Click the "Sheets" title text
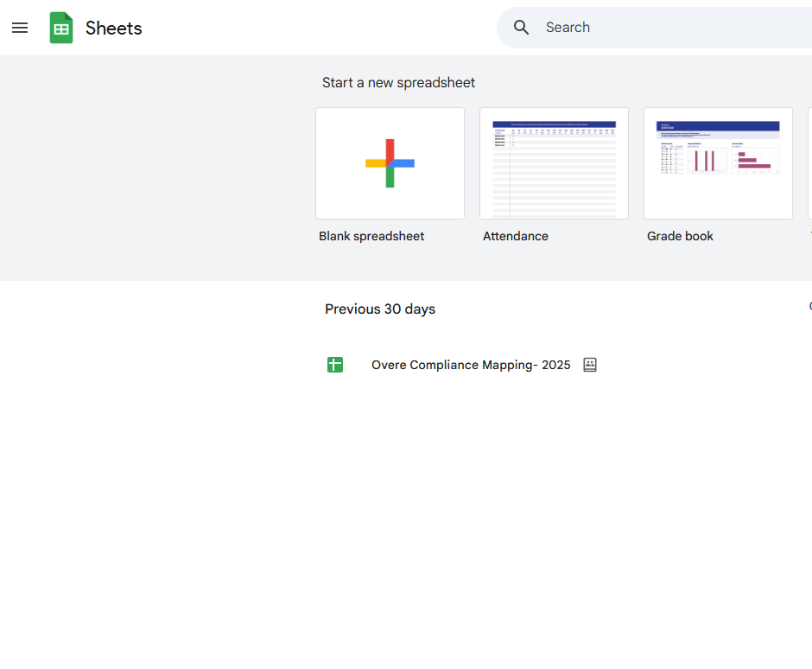812x669 pixels. 114,28
